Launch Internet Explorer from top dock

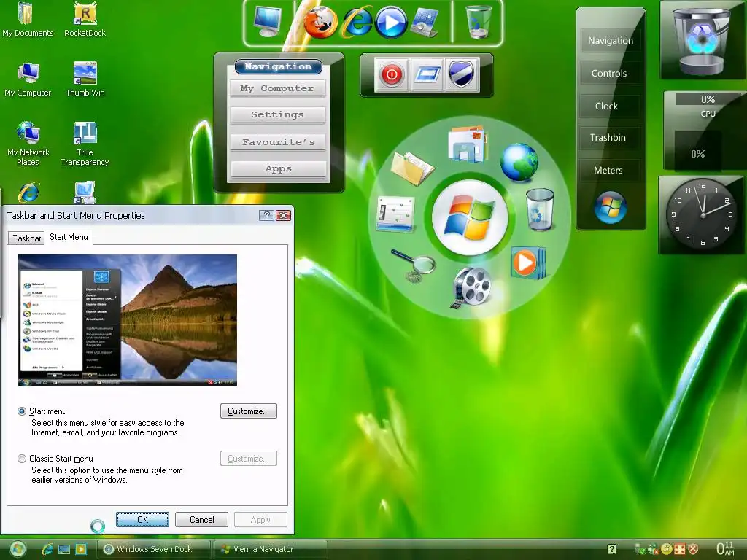pos(357,22)
